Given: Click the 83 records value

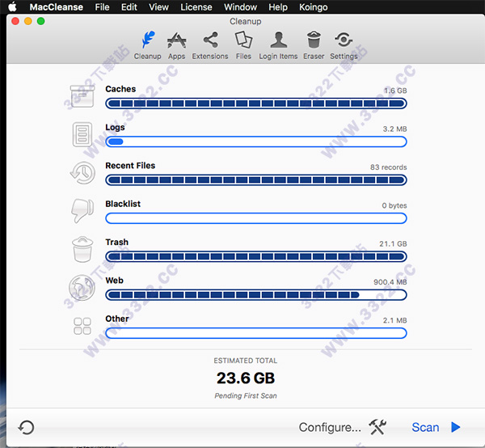Looking at the screenshot, I should click(x=389, y=167).
